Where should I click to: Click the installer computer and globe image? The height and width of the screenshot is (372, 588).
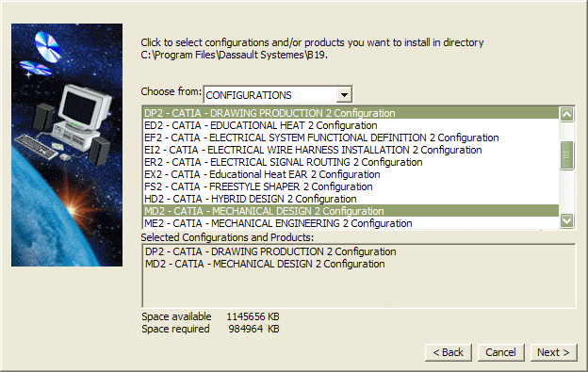click(x=67, y=145)
